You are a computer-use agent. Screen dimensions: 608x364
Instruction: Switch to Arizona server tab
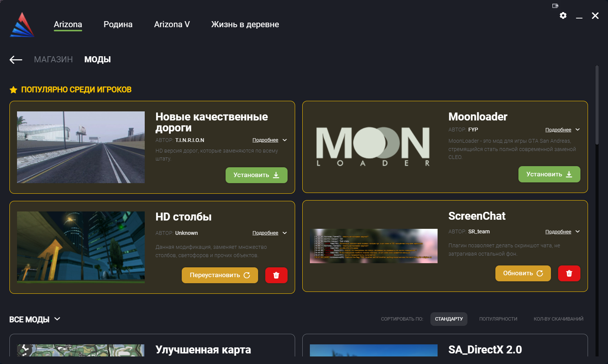(x=68, y=25)
